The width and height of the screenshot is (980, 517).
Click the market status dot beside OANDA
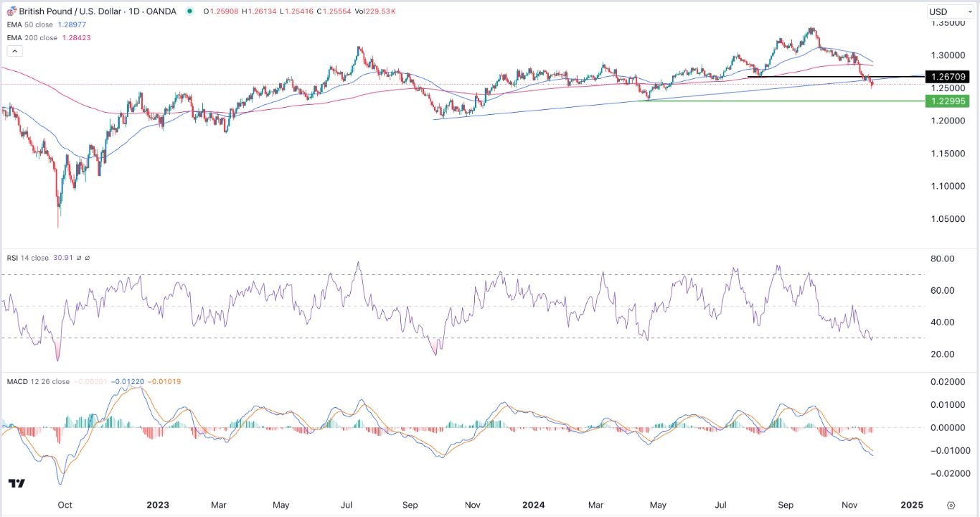[189, 11]
